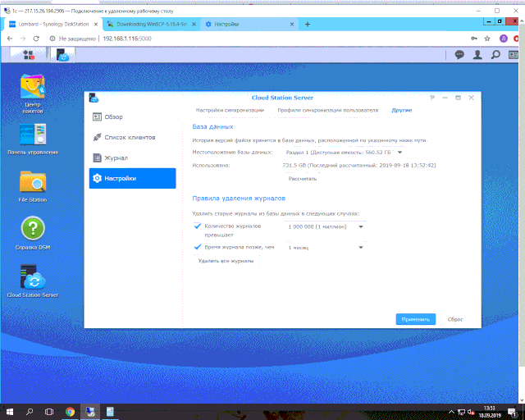This screenshot has height=420, width=525.
Task: Switch to Настройки browser tab
Action: 248,24
